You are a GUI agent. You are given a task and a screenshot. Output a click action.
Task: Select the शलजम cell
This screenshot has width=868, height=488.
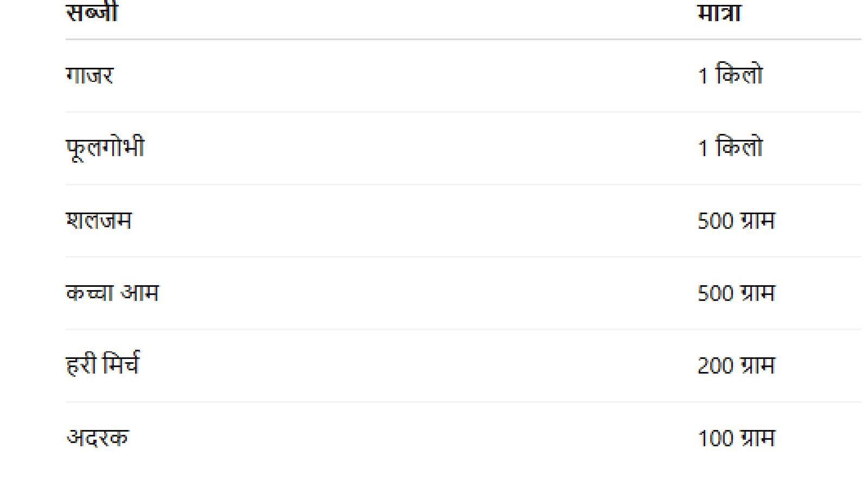(98, 221)
